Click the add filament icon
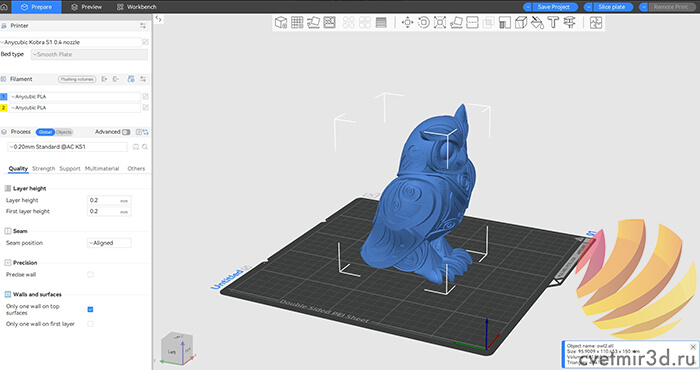The height and width of the screenshot is (370, 700). (x=104, y=79)
